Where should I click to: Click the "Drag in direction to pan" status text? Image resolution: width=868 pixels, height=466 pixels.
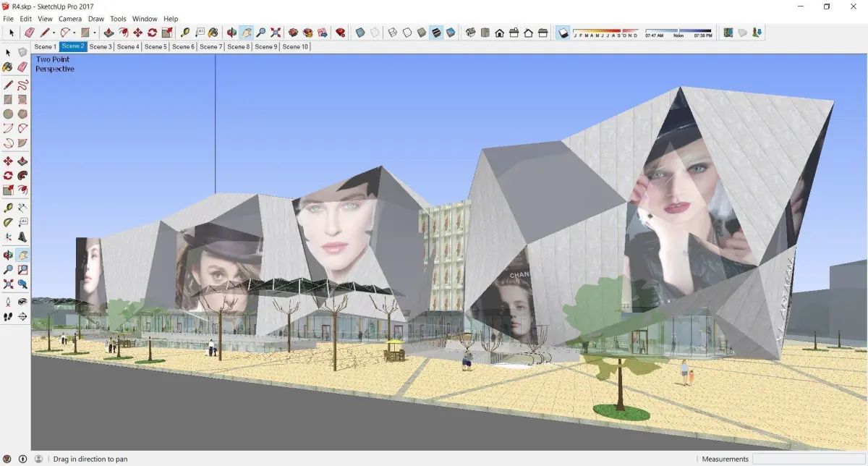tap(90, 459)
